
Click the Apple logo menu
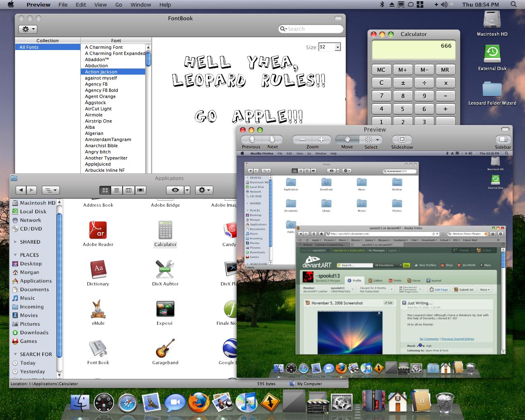tap(11, 5)
